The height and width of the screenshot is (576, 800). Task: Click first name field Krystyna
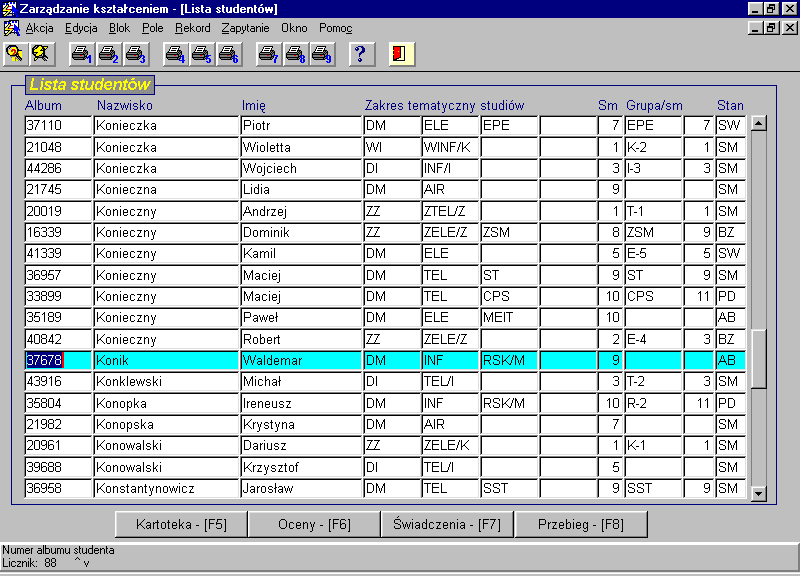point(301,424)
